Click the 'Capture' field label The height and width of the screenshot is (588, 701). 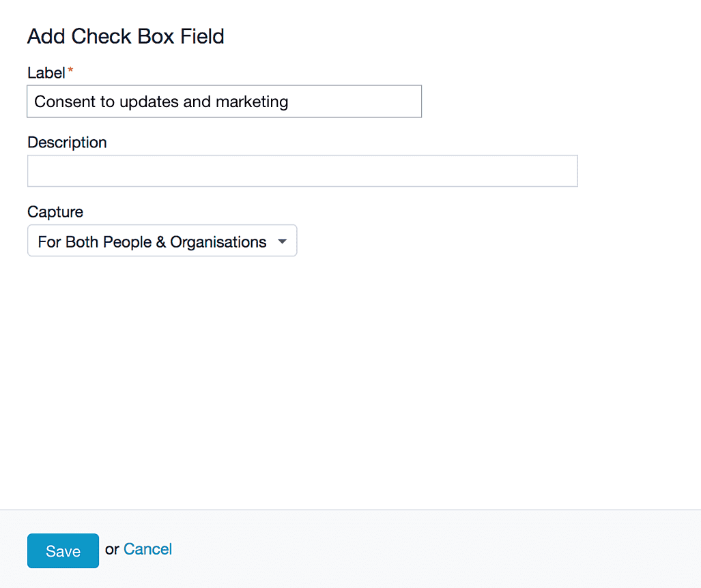pyautogui.click(x=55, y=211)
